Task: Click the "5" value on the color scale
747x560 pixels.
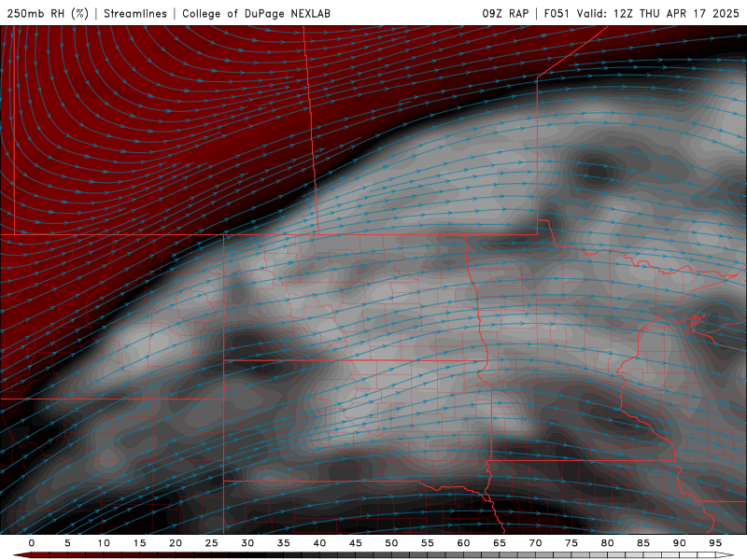Action: point(67,543)
